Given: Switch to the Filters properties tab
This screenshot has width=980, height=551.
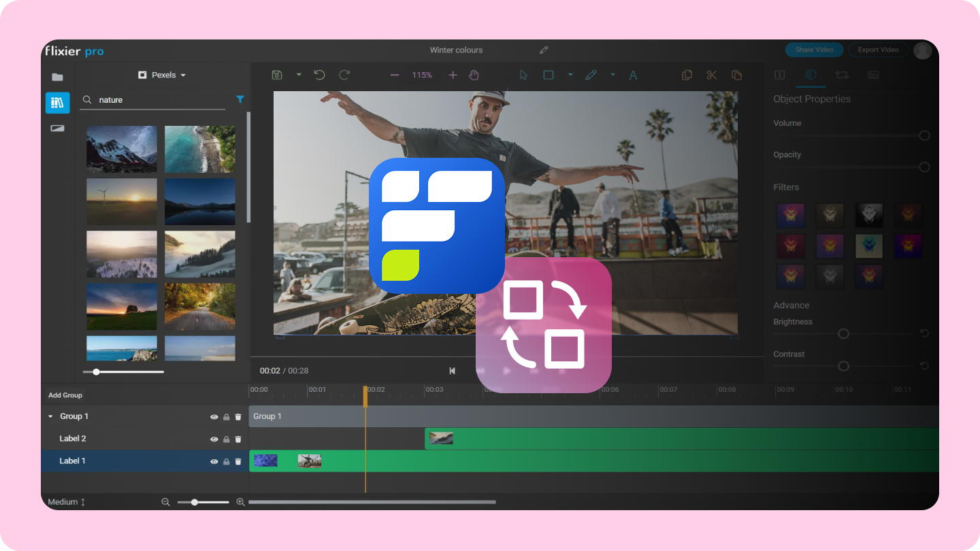Looking at the screenshot, I should [x=811, y=75].
